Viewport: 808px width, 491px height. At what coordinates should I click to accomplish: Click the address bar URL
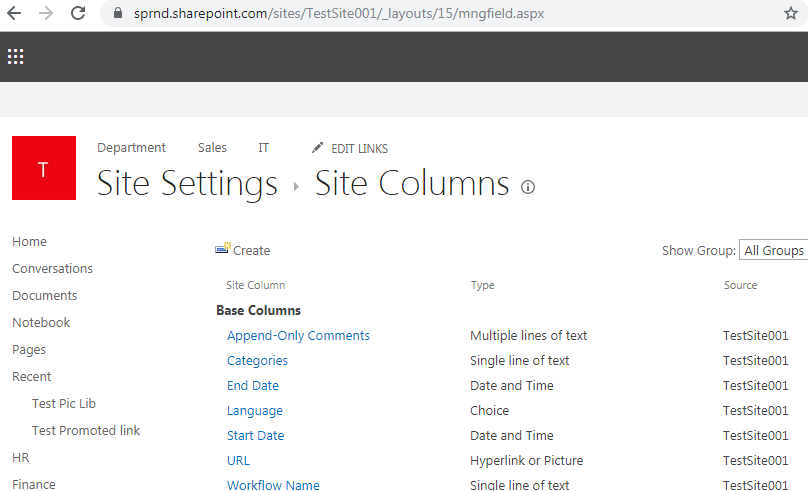point(339,13)
